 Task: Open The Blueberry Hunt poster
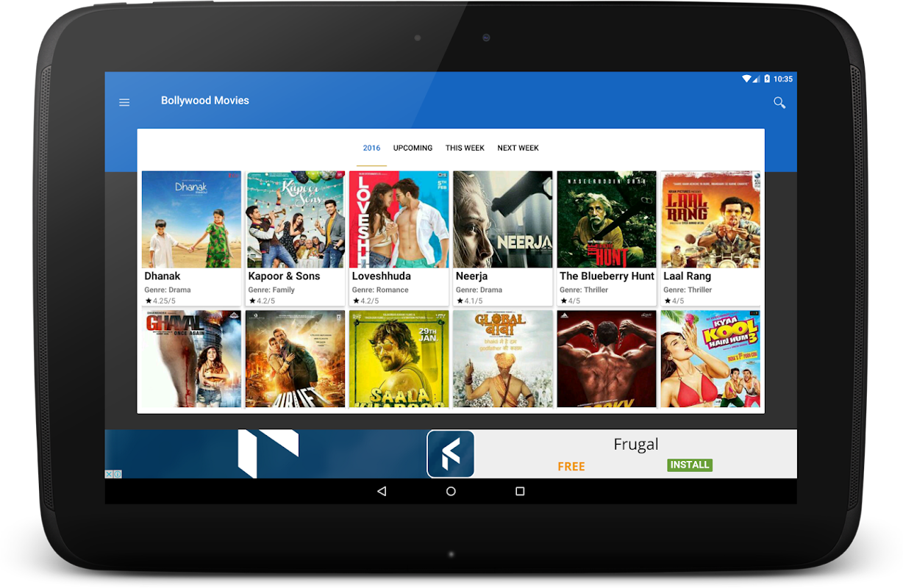pyautogui.click(x=607, y=220)
